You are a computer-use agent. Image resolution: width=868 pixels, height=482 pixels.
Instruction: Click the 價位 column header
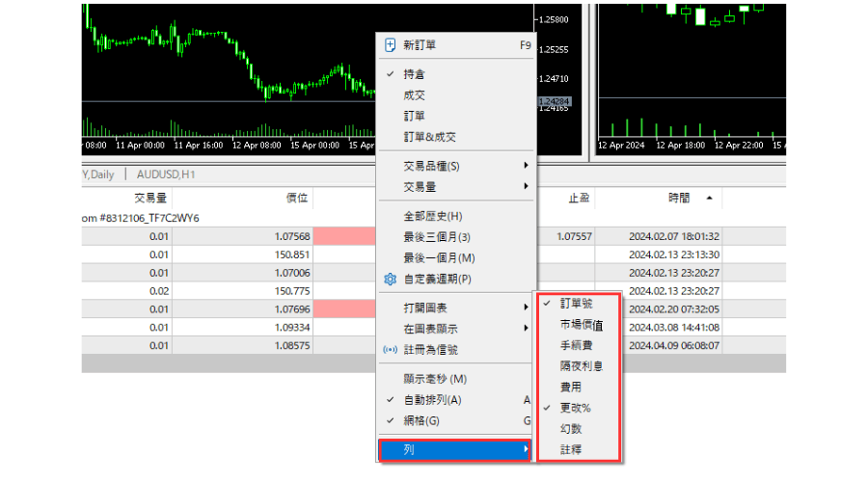(x=297, y=198)
